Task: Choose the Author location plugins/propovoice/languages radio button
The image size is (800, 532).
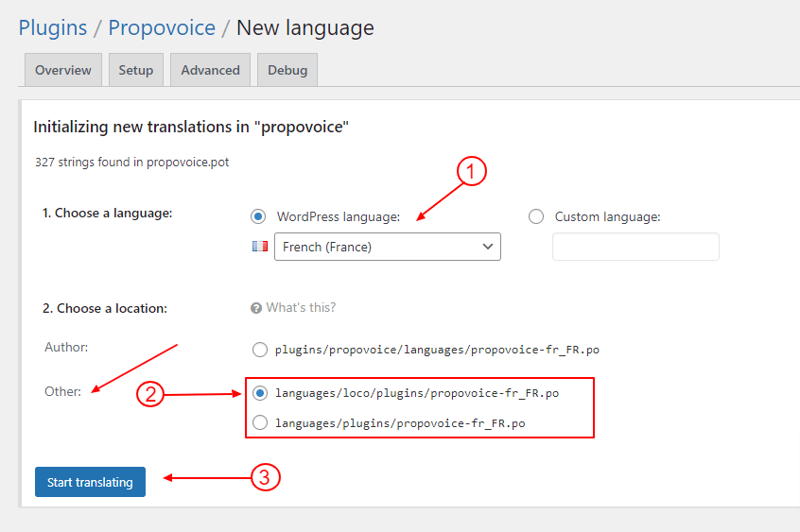Action: coord(260,350)
